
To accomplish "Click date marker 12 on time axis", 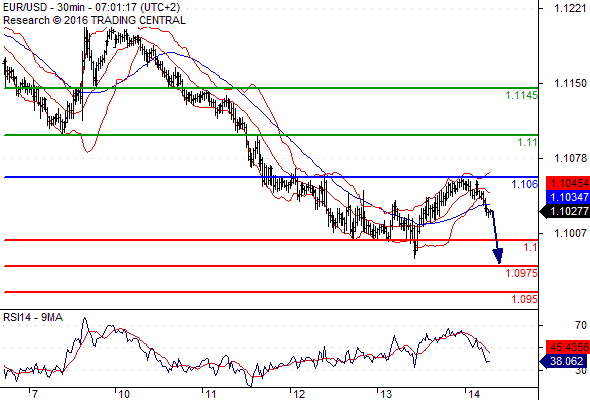I will click(x=299, y=394).
